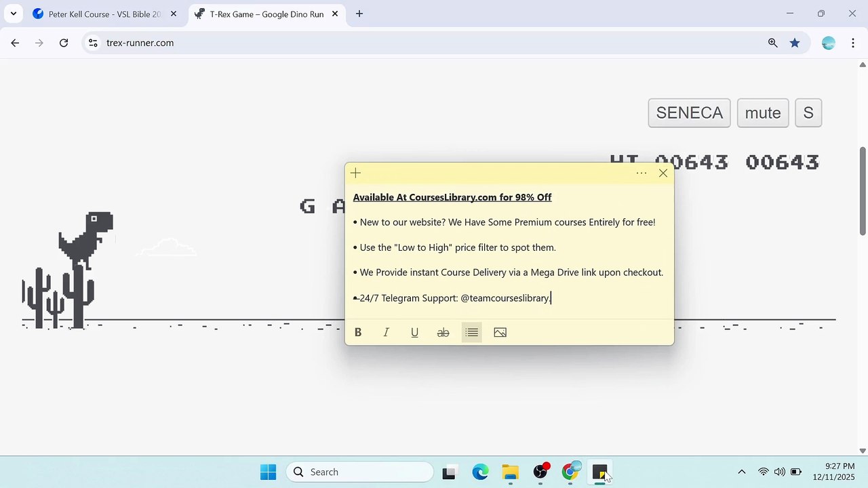Viewport: 868px width, 488px height.
Task: Open a new Chrome tab
Action: click(x=359, y=14)
